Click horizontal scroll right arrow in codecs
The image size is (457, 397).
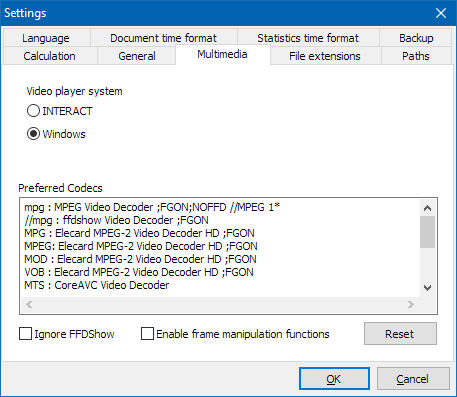[411, 304]
